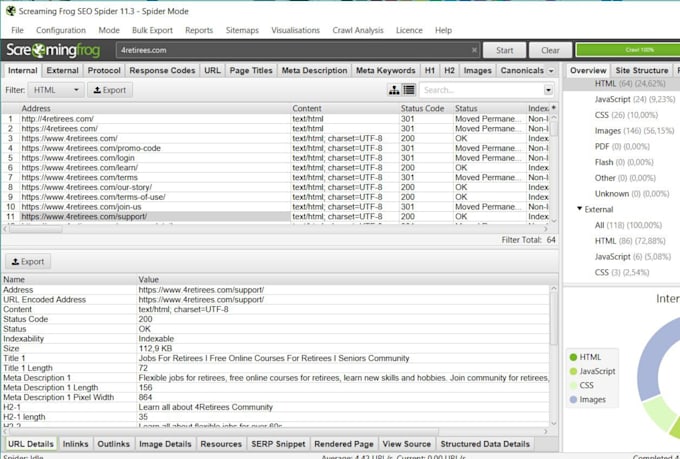Select the Images tab
This screenshot has width=680, height=459.
(x=477, y=70)
